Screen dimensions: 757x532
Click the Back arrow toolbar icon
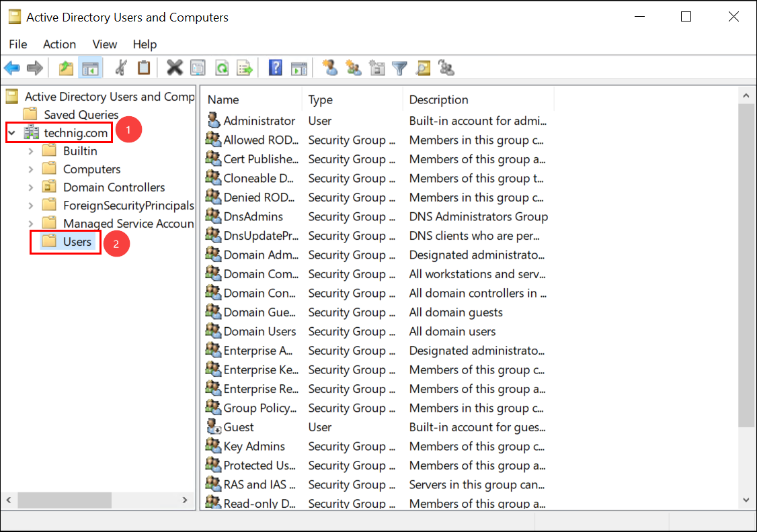pyautogui.click(x=12, y=68)
